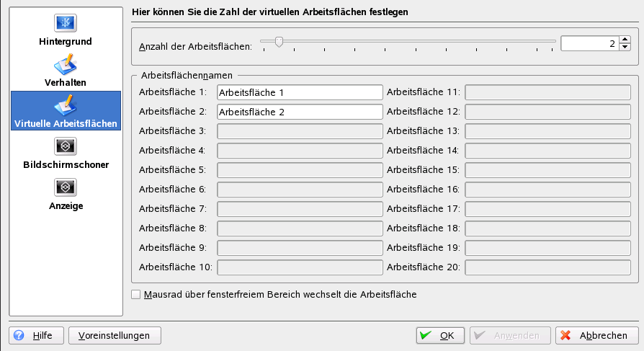Image resolution: width=644 pixels, height=351 pixels.
Task: Focus the Arbeitsfläche 2 name field
Action: pyautogui.click(x=299, y=112)
